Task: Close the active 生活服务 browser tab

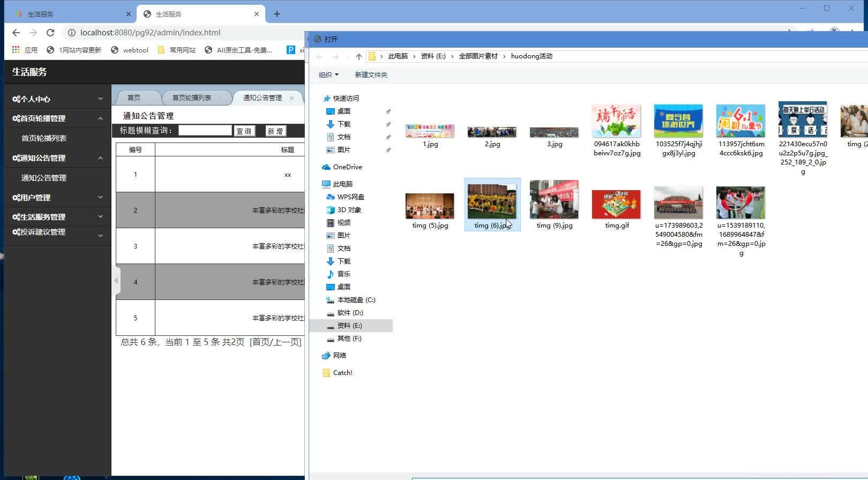Action: 257,14
